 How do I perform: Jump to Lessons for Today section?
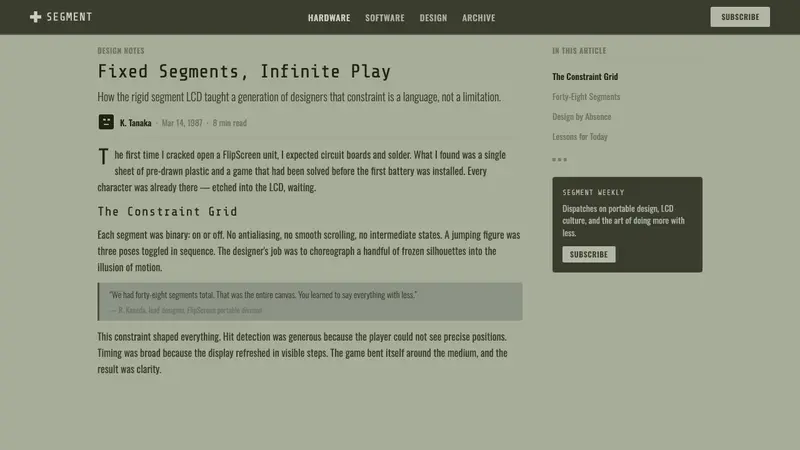coord(580,137)
